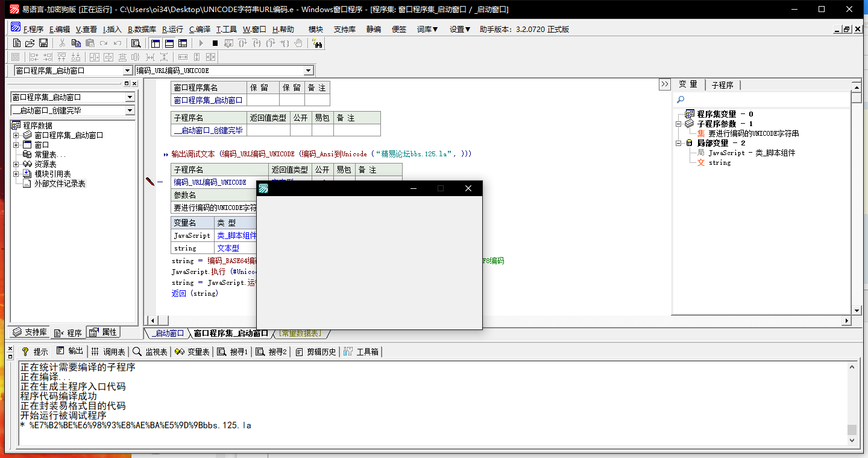Open the R.运行 menu
This screenshot has width=868, height=458.
coord(172,29)
